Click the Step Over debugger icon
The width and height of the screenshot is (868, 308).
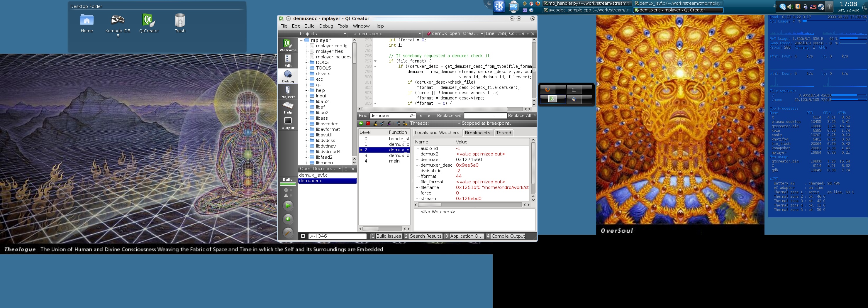(x=375, y=123)
